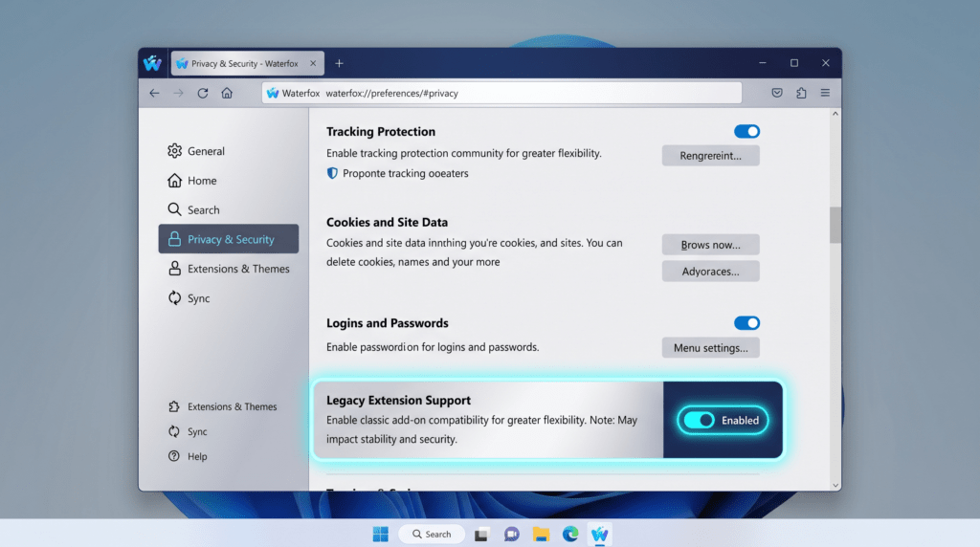Open Extensions & Themes below Privacy & Security

228,269
